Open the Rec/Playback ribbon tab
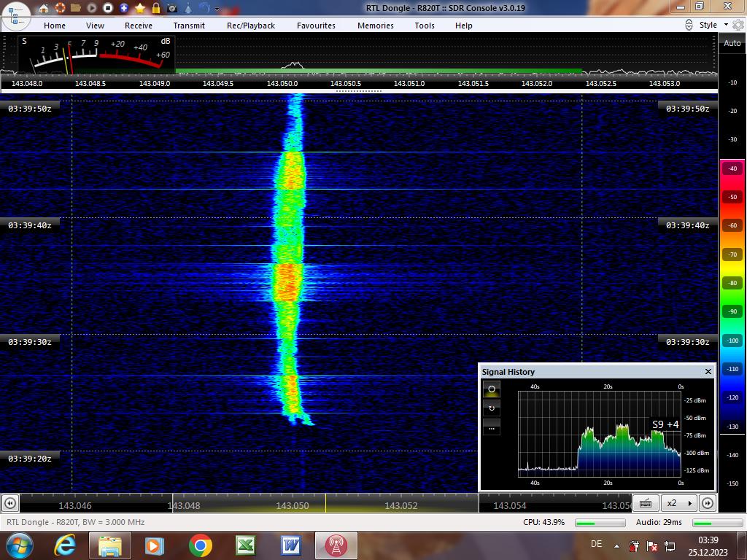The height and width of the screenshot is (560, 747). coord(251,26)
